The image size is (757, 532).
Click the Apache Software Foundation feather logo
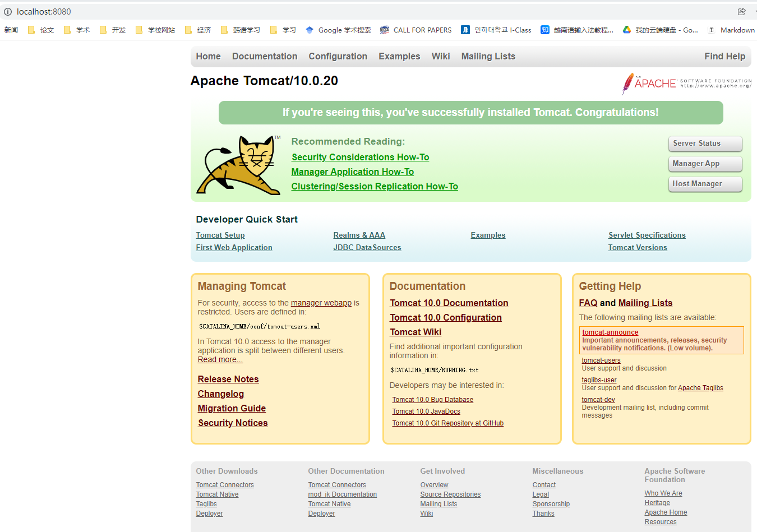[686, 84]
